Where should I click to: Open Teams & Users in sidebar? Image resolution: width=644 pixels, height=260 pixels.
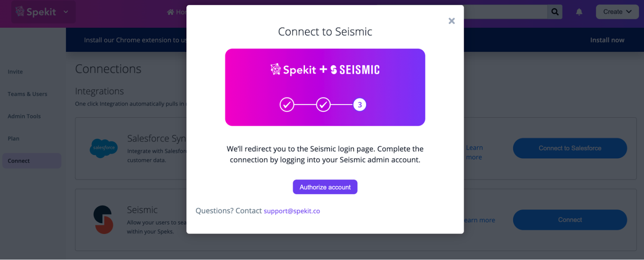(27, 94)
